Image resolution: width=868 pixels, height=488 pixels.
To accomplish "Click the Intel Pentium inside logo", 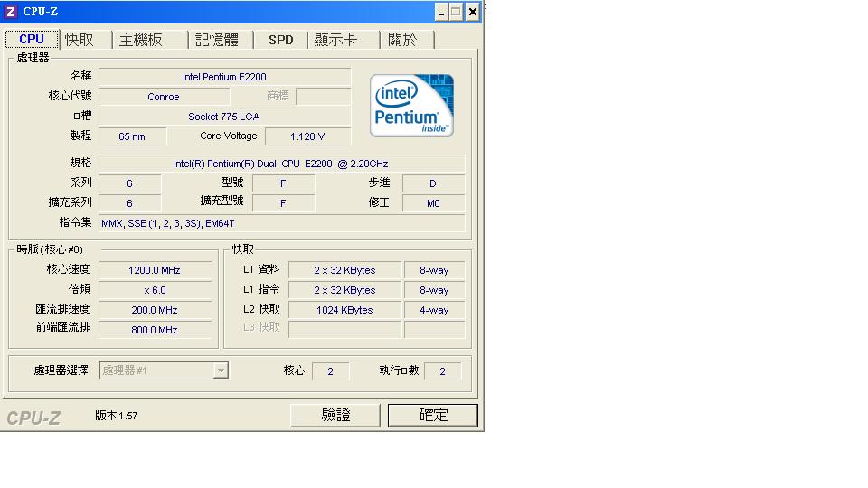I will [x=411, y=106].
